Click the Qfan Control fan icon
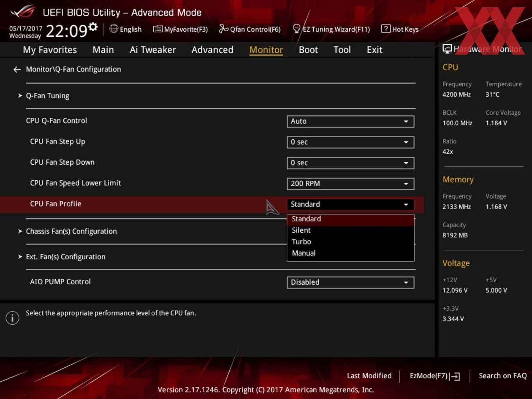Image resolution: width=532 pixels, height=399 pixels. click(223, 29)
